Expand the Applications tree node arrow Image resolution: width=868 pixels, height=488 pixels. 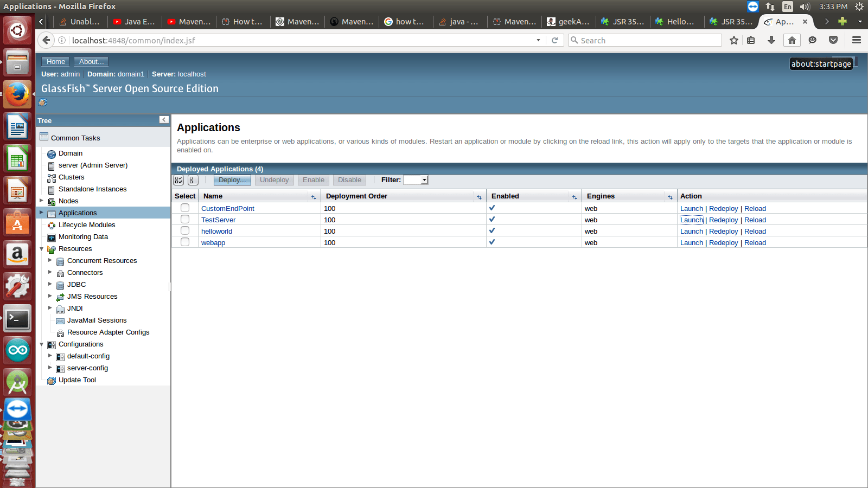pyautogui.click(x=41, y=213)
